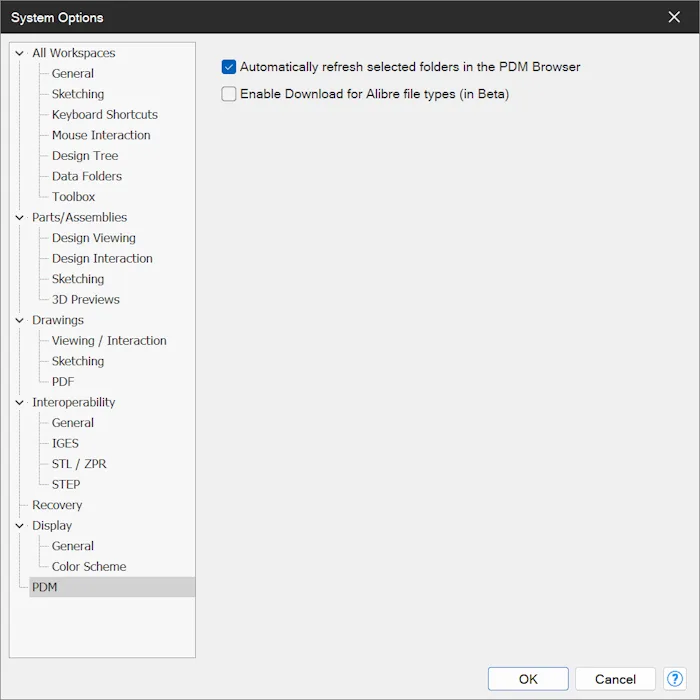Select Sketching under Parts/Assemblies

tap(78, 279)
